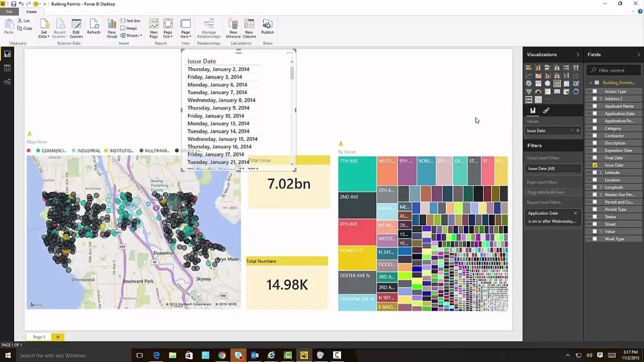Switch to Data view in left sidebar
Screen dimensions: 644x362
tap(7, 68)
